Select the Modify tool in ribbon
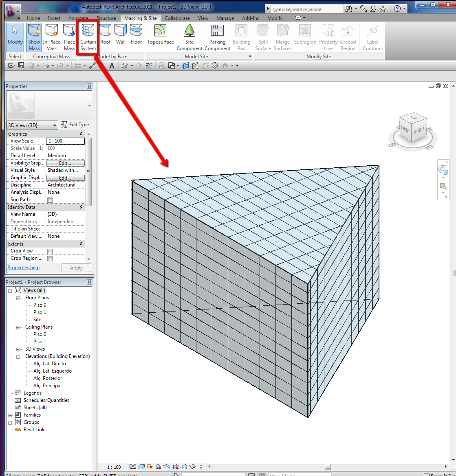 point(15,37)
